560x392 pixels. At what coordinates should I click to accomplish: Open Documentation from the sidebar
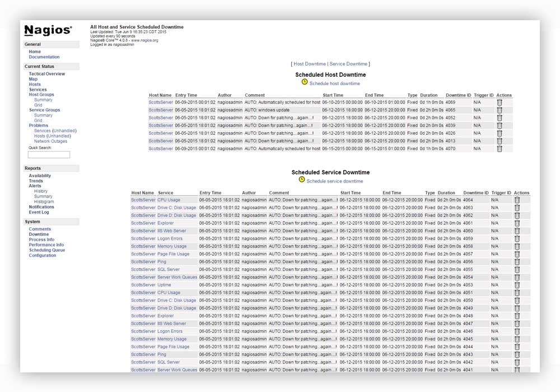coord(44,57)
